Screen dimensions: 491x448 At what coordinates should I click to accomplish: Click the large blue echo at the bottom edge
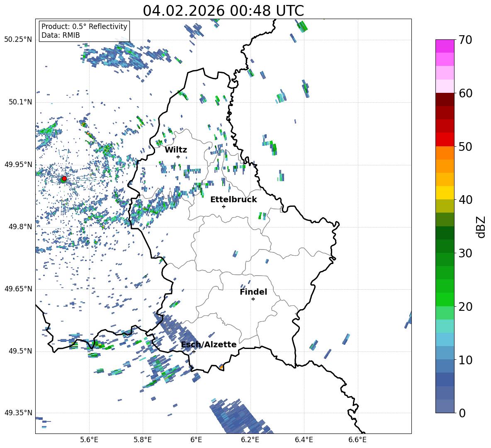point(239,417)
